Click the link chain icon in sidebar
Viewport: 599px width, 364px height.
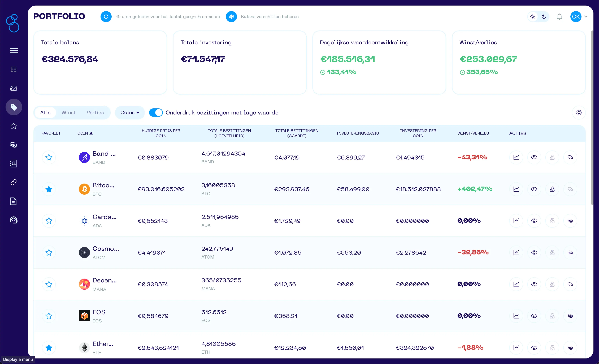click(x=14, y=182)
